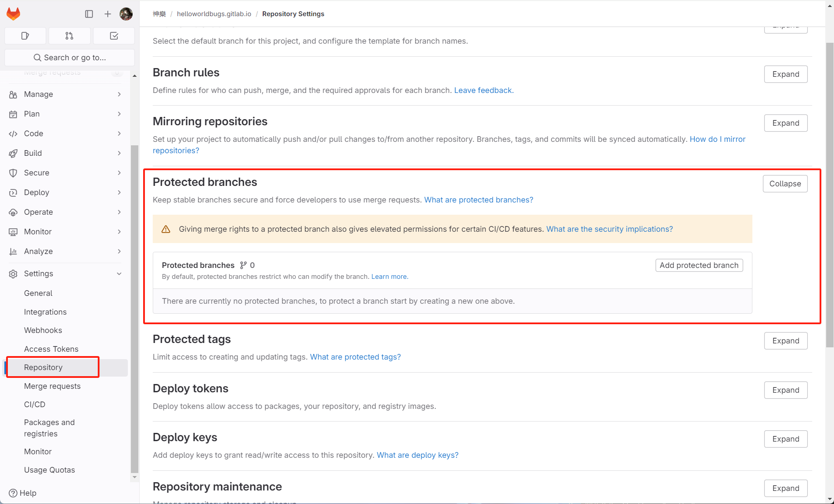Click the Help question mark icon

(13, 493)
